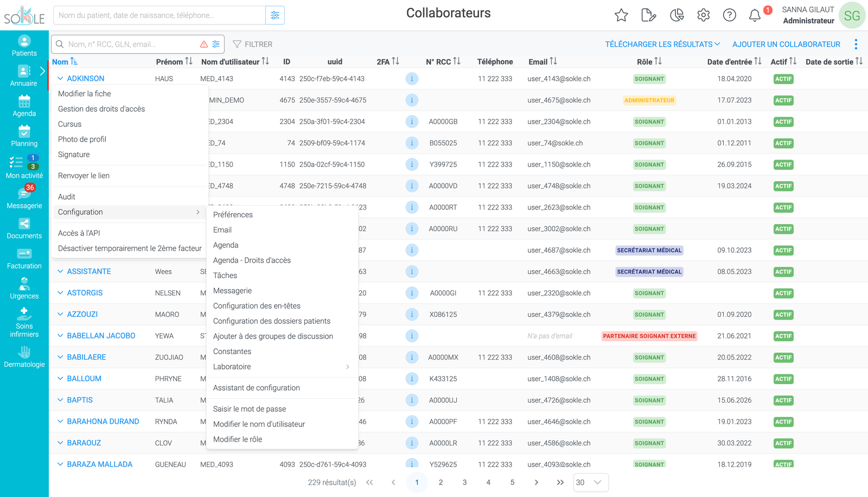Screen dimensions: 868x497
Task: Open Facturation in sidebar
Action: (24, 259)
